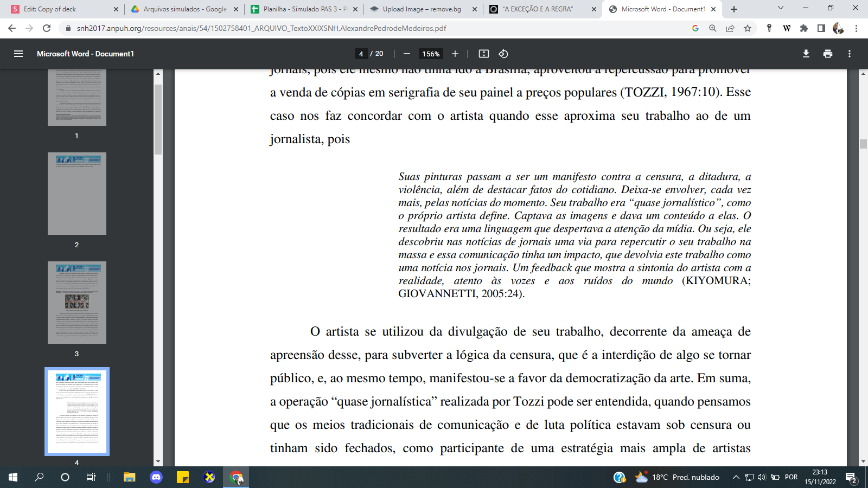Share this page icon in address bar

pyautogui.click(x=730, y=28)
